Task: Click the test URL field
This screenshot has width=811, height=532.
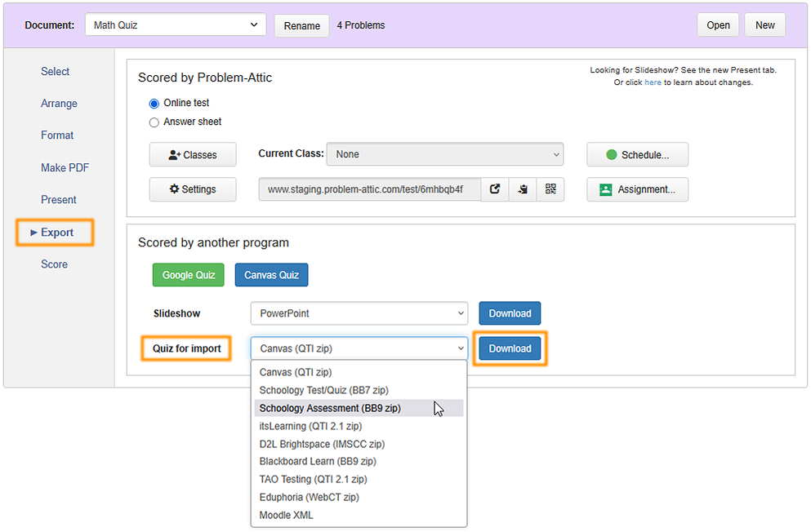Action: coord(370,189)
